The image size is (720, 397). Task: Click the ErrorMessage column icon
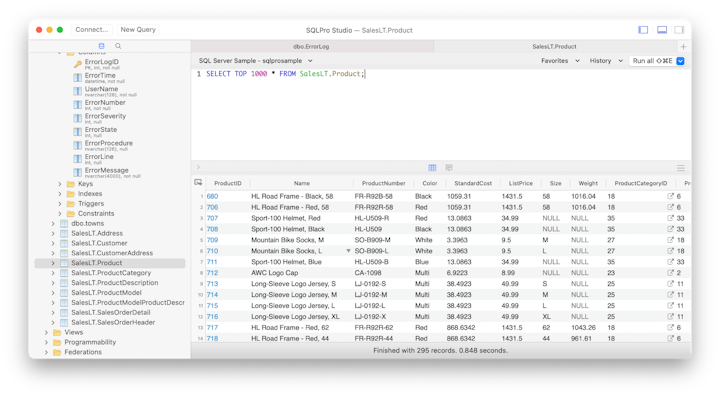point(78,172)
